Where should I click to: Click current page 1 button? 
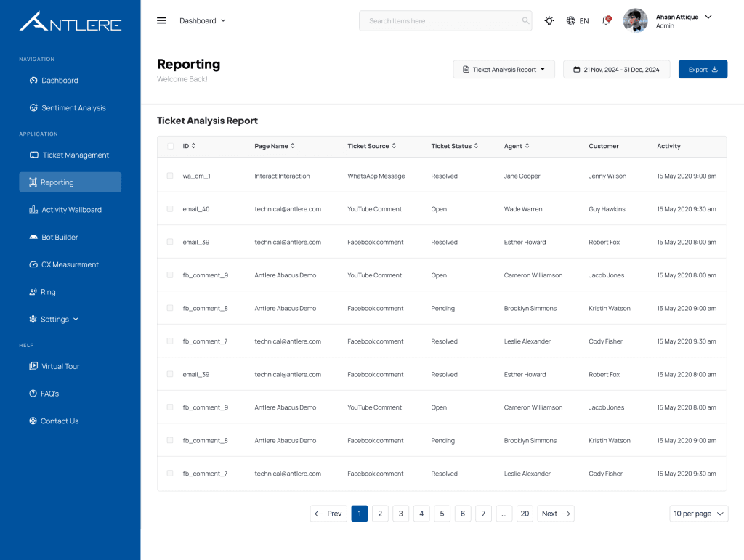coord(359,514)
